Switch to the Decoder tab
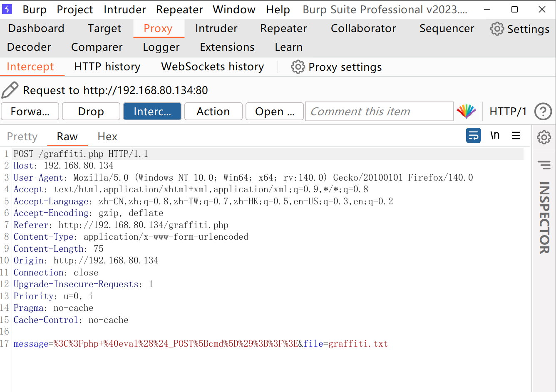 [29, 47]
